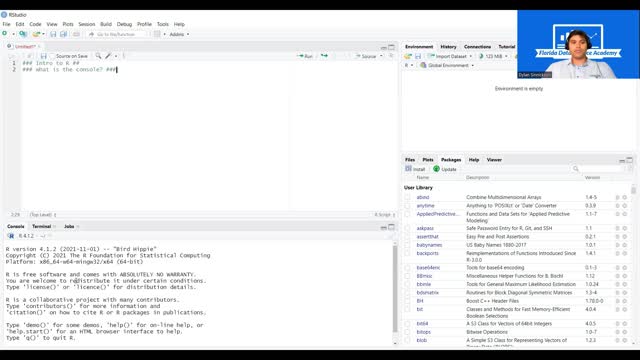Open the backports package link
Viewport: 640px width, 360px height.
427,253
